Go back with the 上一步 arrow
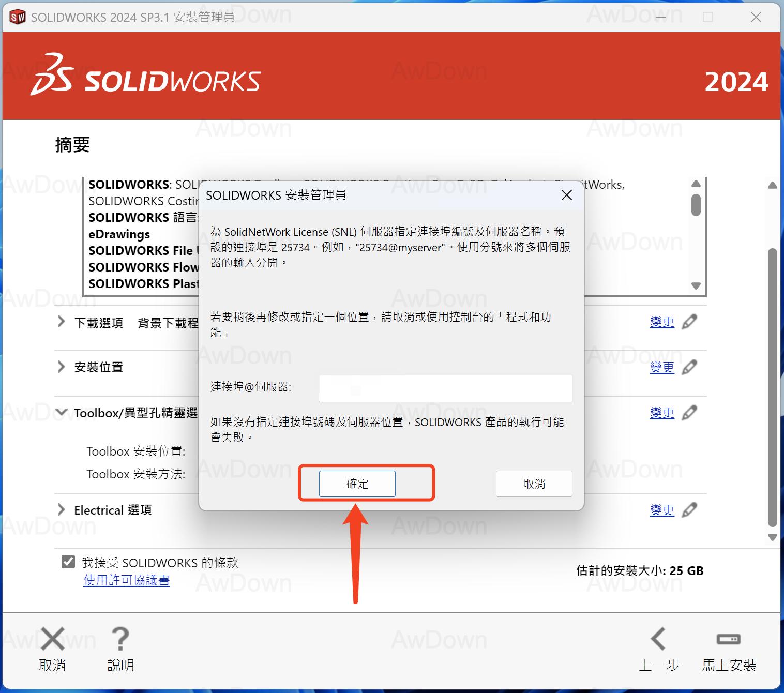Image resolution: width=784 pixels, height=693 pixels. (x=658, y=640)
